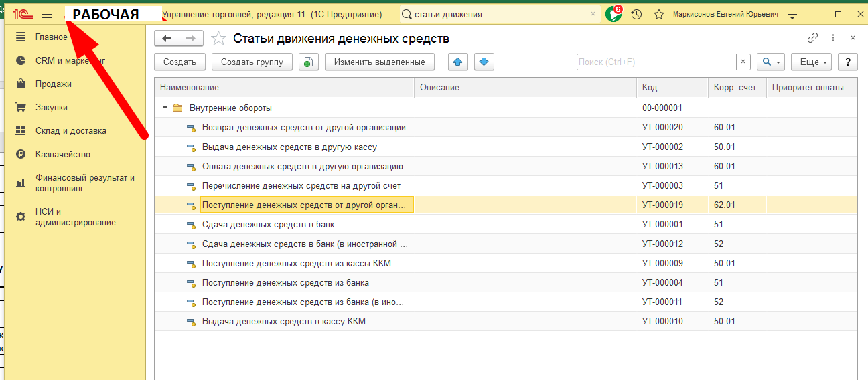Add this form to favorites star
This screenshot has width=868, height=380.
218,39
